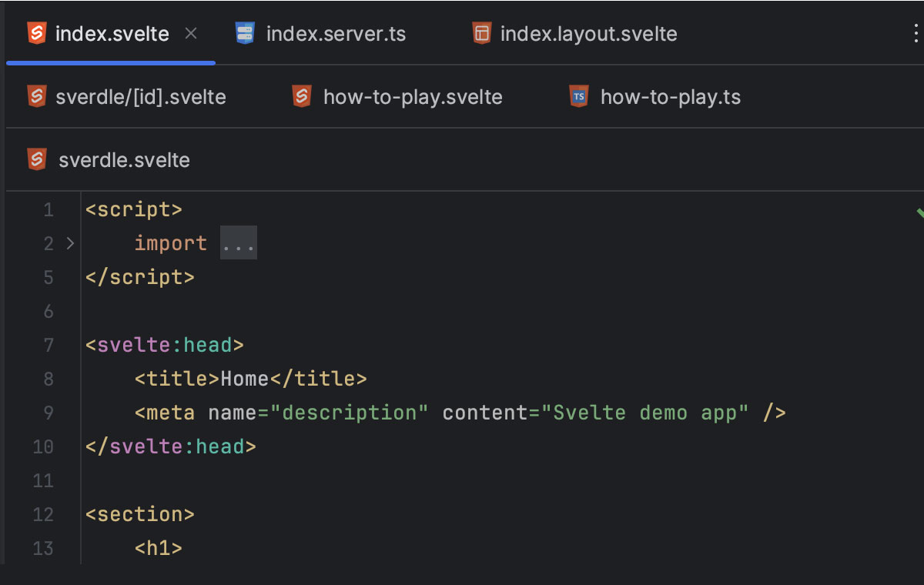Click the "description" attribute value
The width and height of the screenshot is (924, 585).
[x=350, y=413]
